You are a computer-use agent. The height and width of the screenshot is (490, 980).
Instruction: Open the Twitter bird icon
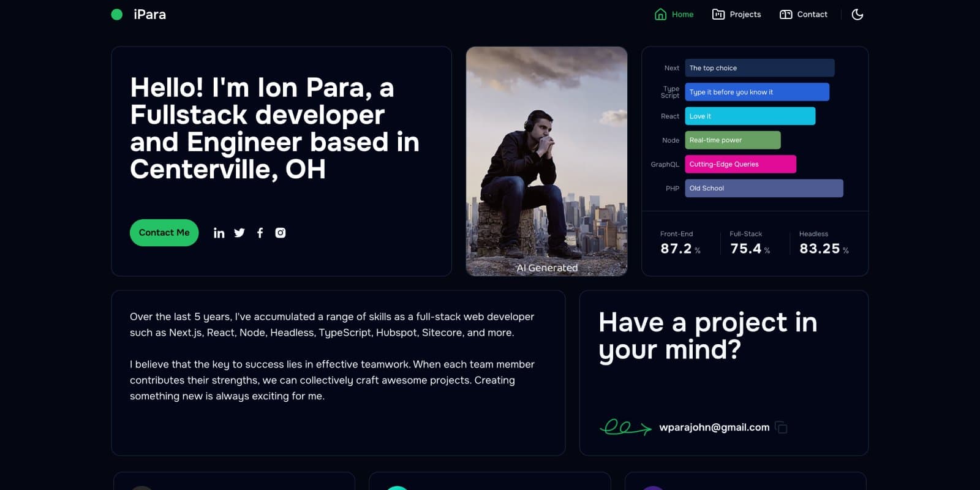(239, 233)
